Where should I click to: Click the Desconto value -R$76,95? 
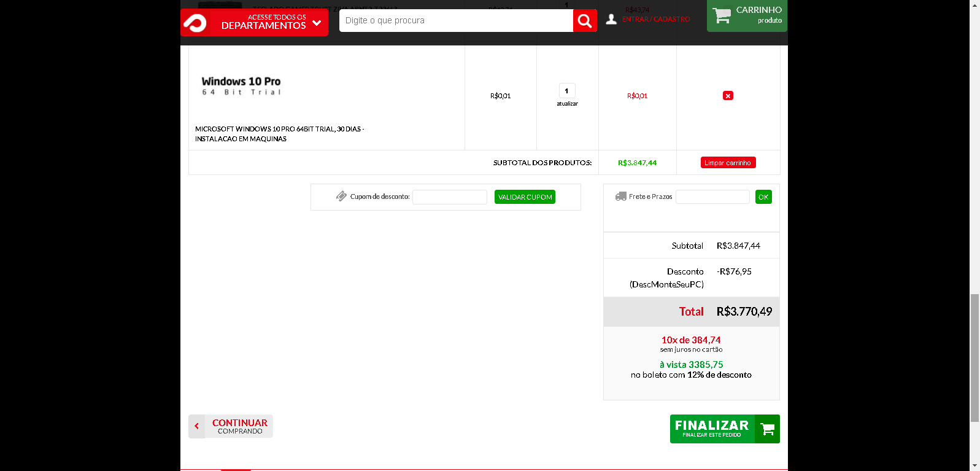[x=734, y=271]
